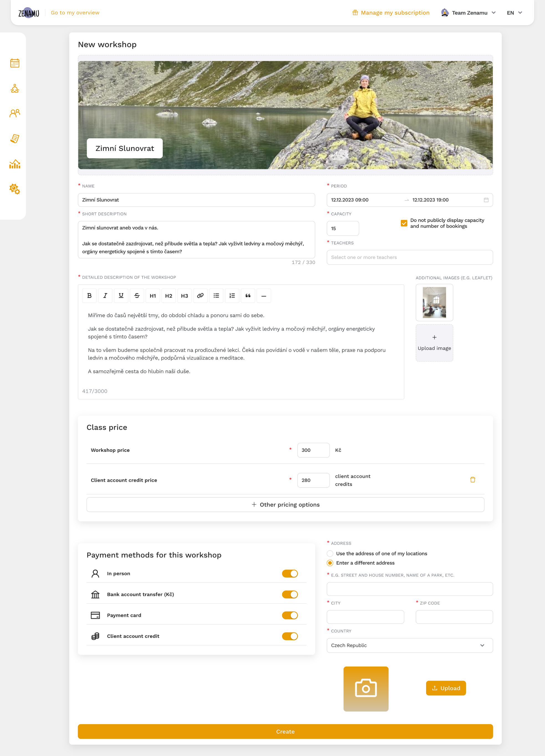Click the calendar/schedule sidebar icon
545x756 pixels.
tap(15, 63)
